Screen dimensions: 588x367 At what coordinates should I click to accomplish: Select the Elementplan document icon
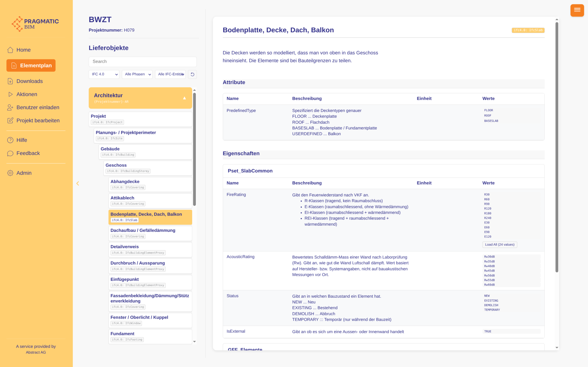14,65
